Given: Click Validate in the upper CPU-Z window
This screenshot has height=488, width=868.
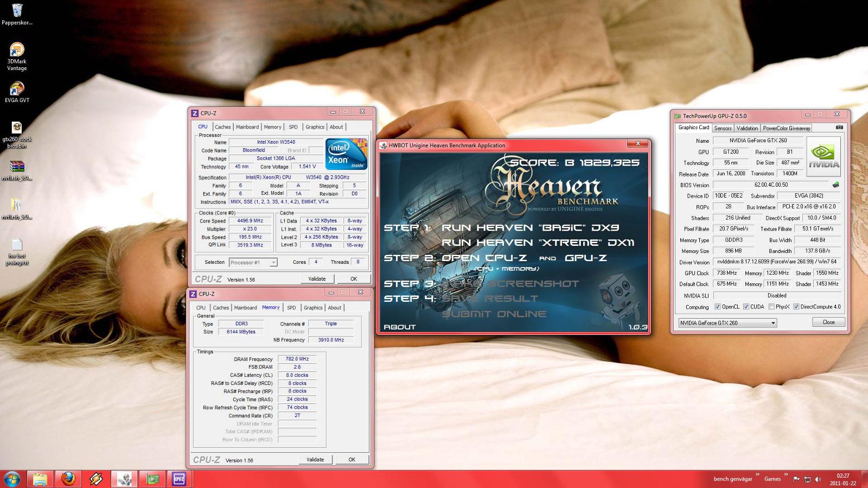Looking at the screenshot, I should point(317,278).
